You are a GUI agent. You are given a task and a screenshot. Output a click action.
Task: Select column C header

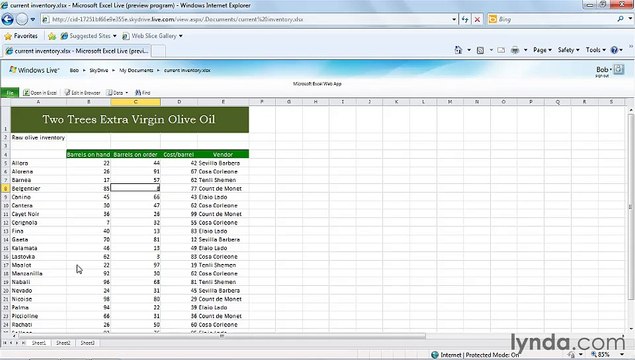pyautogui.click(x=136, y=102)
